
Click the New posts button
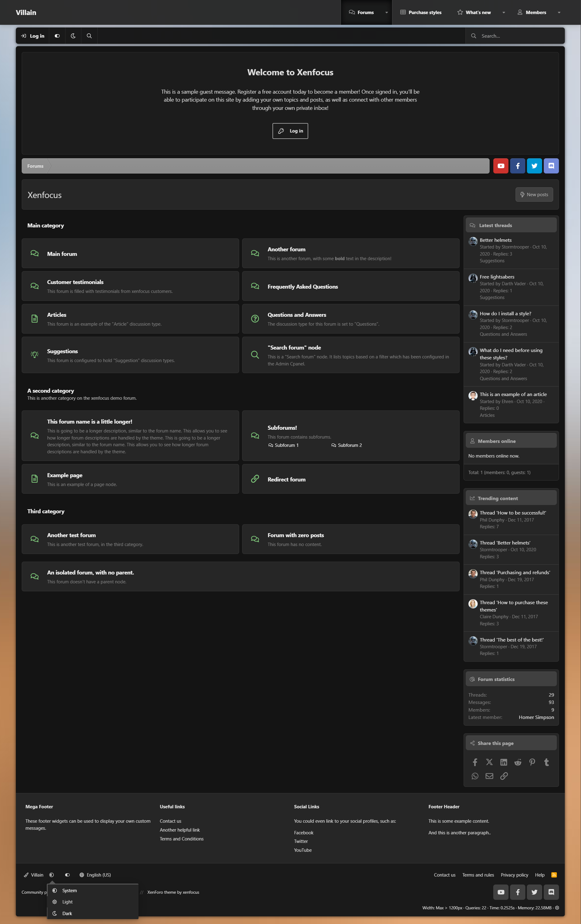pyautogui.click(x=534, y=195)
